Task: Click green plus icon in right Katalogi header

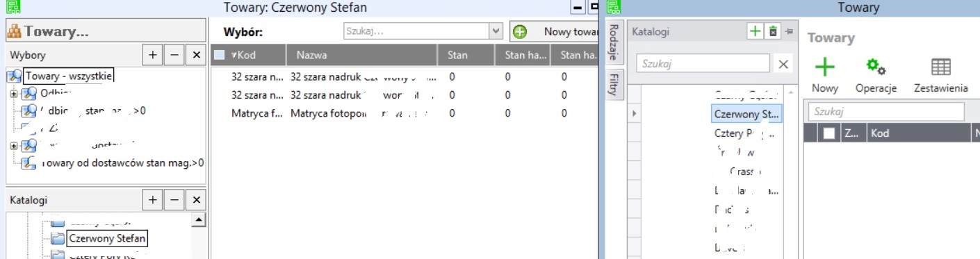Action: [755, 31]
